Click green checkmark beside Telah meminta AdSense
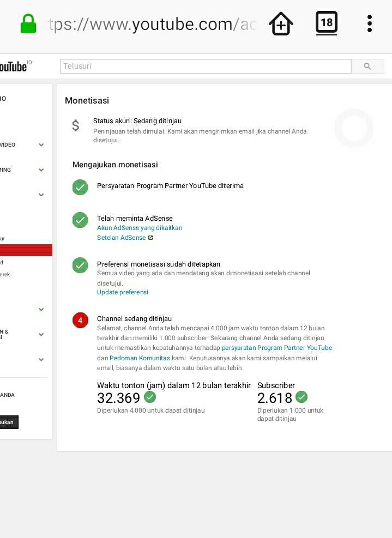392x538 pixels. pos(80,220)
